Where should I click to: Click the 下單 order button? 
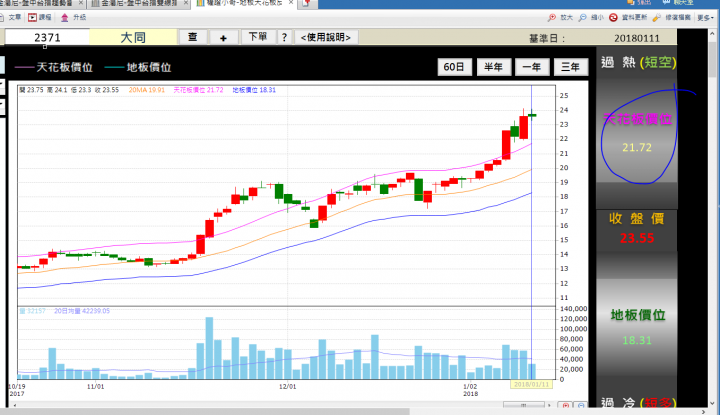coord(258,37)
